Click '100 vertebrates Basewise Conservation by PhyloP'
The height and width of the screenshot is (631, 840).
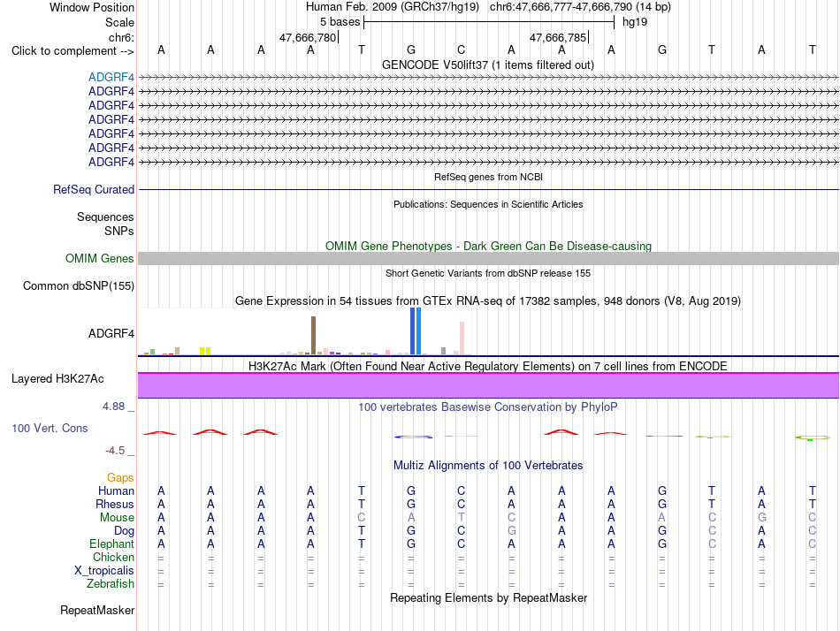pos(488,407)
